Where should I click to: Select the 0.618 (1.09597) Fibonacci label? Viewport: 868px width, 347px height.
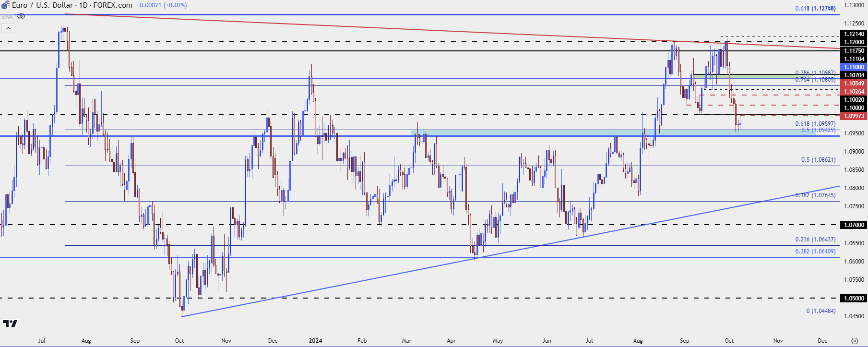815,124
